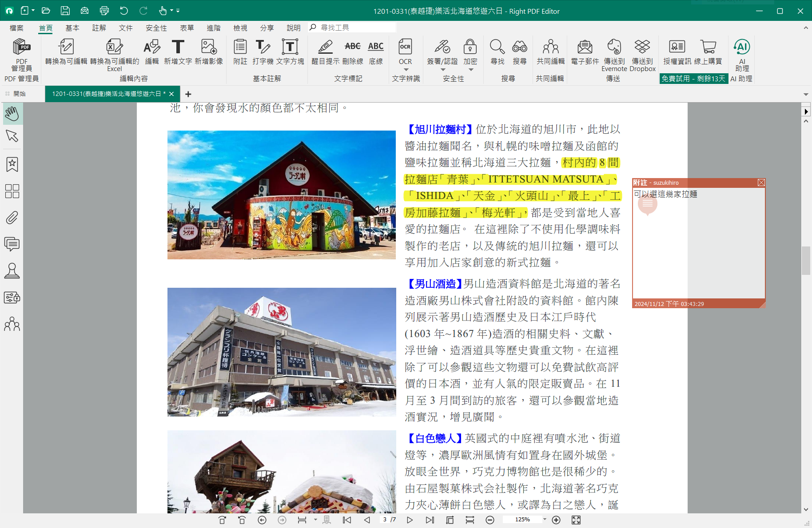Open the 檔案 file menu
The height and width of the screenshot is (528, 812).
(16, 28)
